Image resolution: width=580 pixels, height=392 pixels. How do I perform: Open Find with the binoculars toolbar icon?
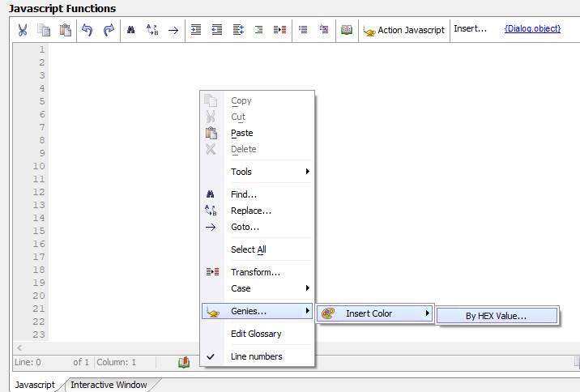(130, 30)
